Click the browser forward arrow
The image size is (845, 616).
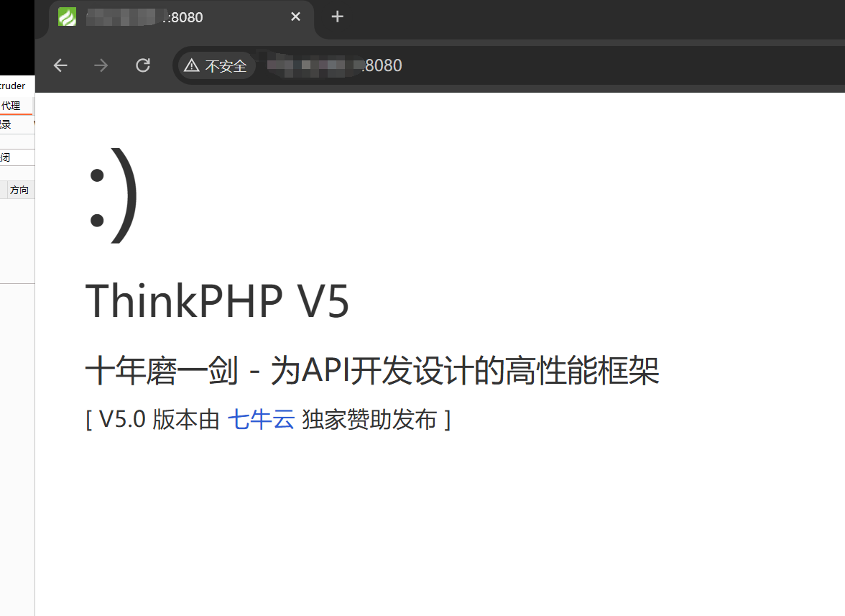click(x=101, y=65)
